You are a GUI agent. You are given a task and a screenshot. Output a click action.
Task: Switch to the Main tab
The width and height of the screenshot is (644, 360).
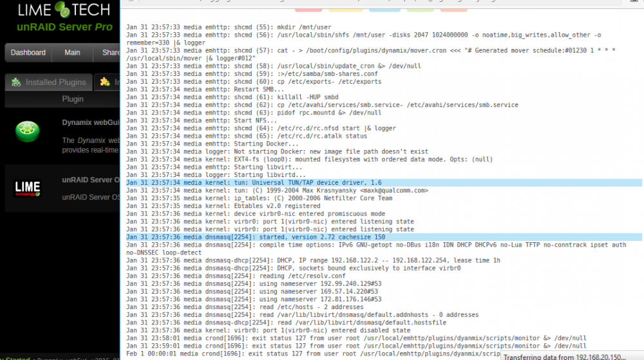72,53
